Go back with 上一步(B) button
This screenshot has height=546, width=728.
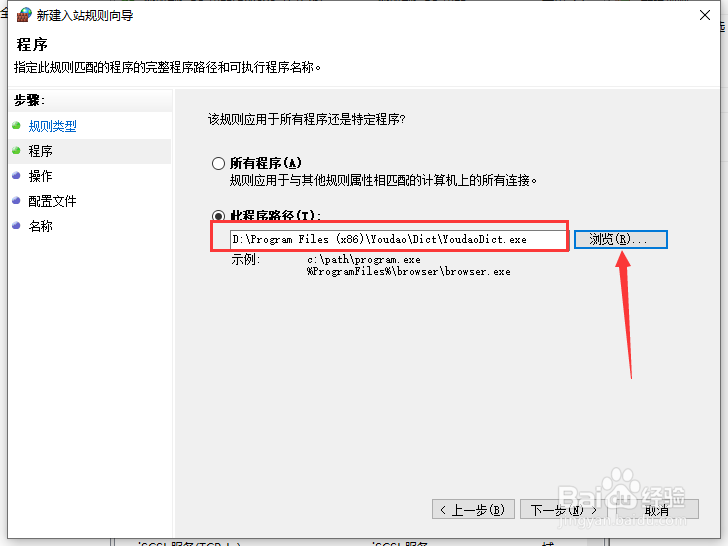473,510
